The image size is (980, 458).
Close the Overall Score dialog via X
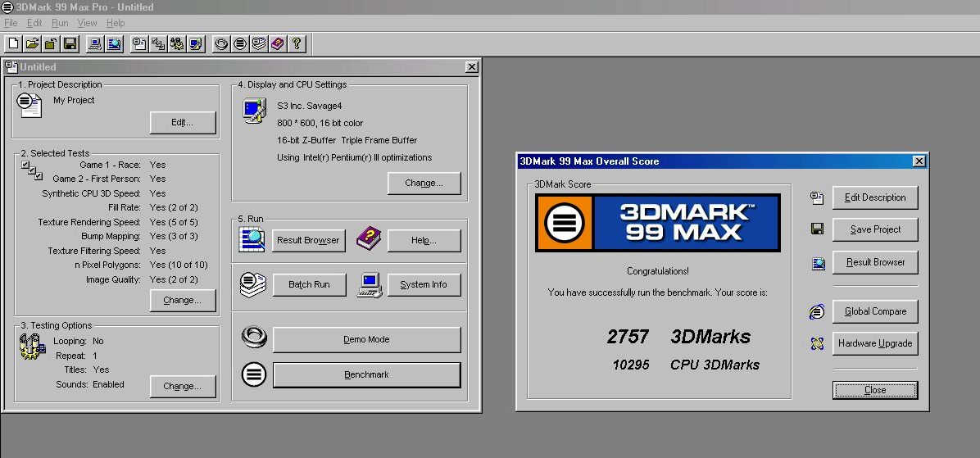pos(919,161)
